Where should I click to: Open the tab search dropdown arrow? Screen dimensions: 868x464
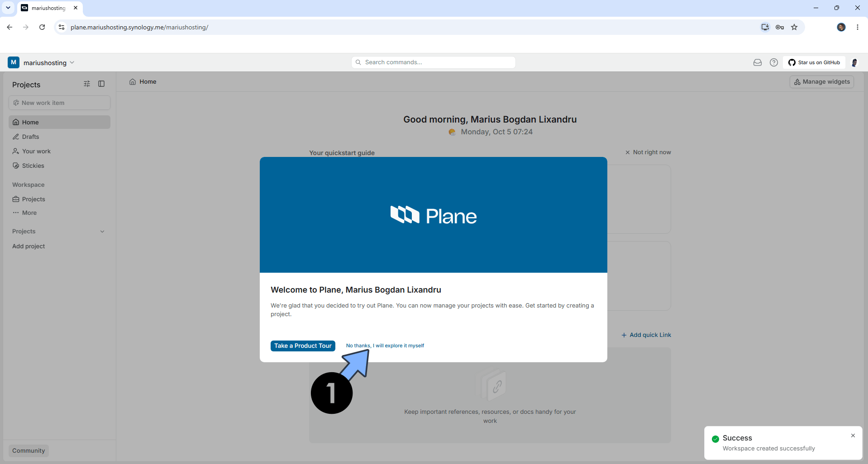pyautogui.click(x=8, y=8)
